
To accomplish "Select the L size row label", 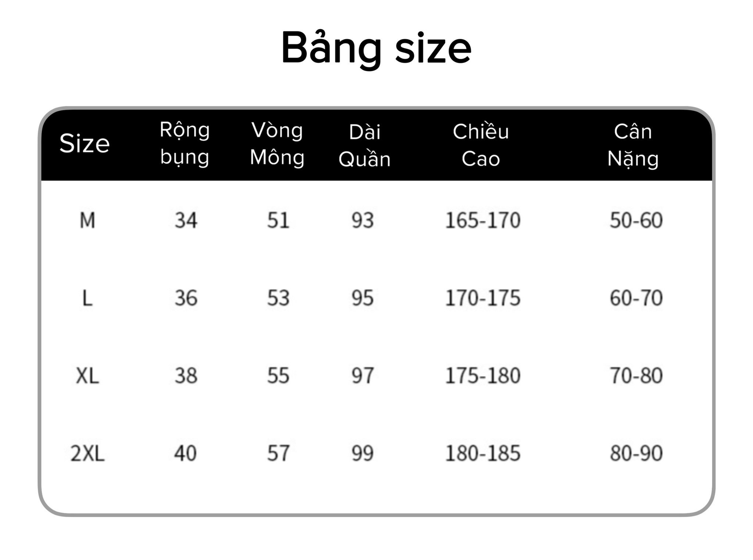I will click(x=87, y=298).
